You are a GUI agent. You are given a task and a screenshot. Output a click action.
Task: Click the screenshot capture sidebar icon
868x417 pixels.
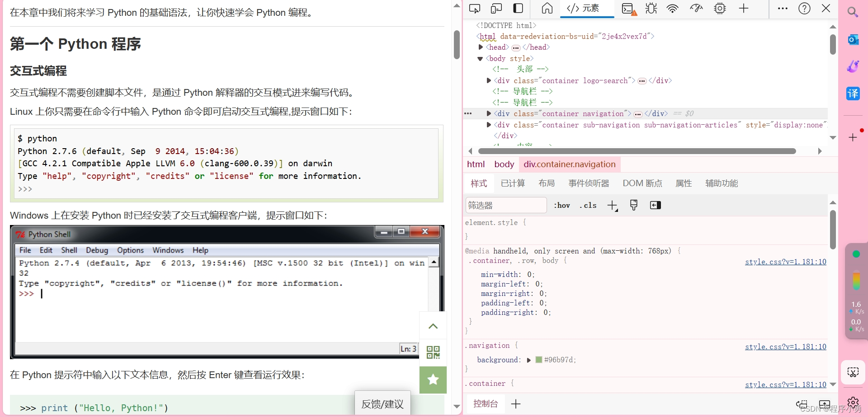853,372
